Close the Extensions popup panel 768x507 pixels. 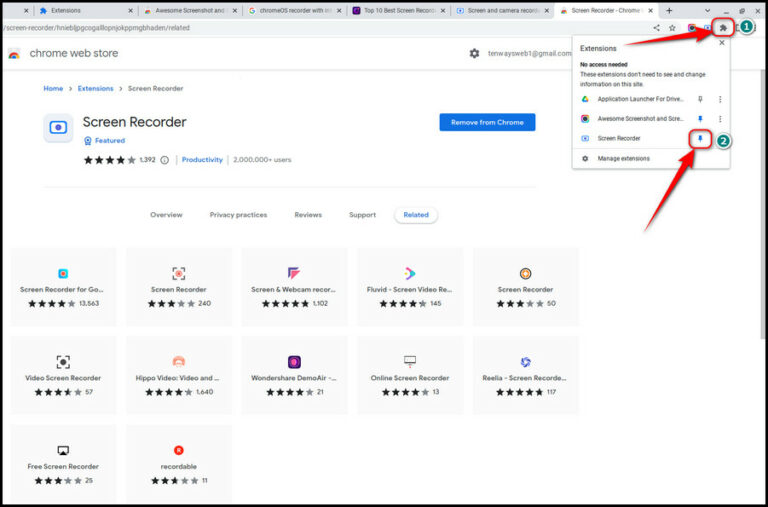[x=721, y=43]
